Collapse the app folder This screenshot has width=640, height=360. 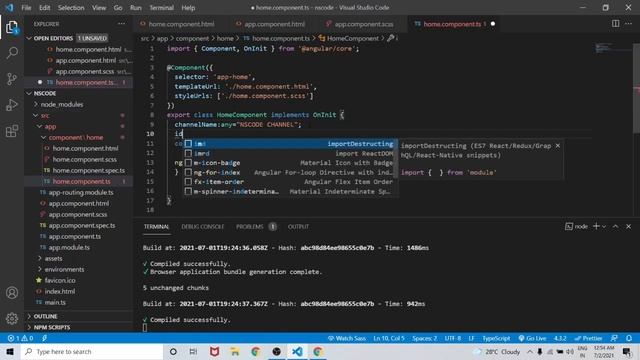coord(40,127)
